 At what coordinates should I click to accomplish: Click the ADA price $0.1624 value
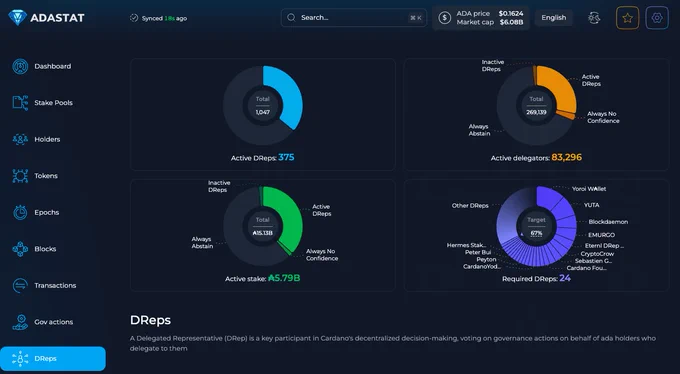[x=511, y=13]
